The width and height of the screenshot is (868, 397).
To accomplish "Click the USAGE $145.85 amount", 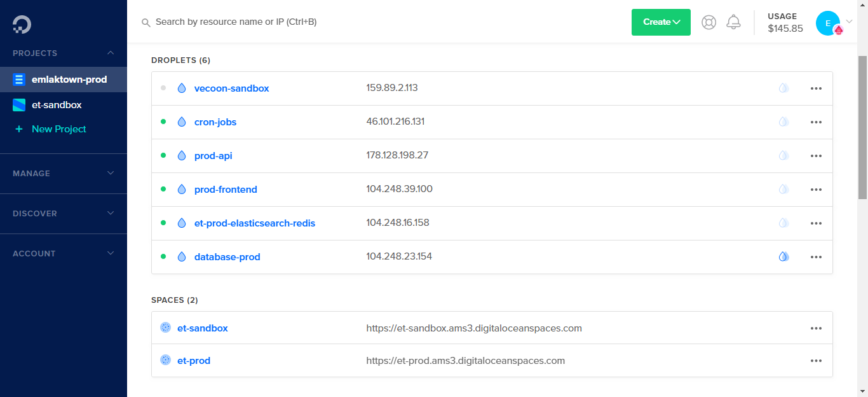I will 785,29.
